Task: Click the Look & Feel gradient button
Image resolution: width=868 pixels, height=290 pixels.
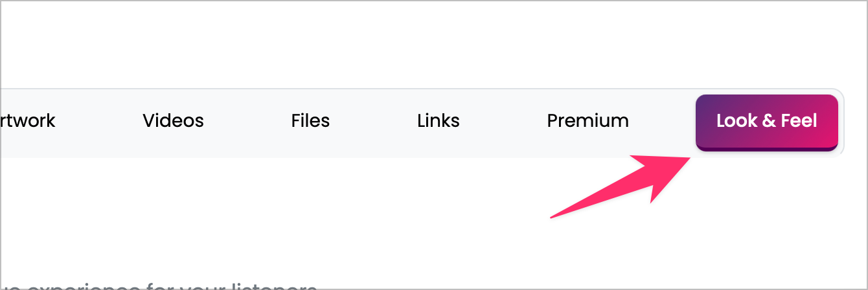Action: pyautogui.click(x=767, y=122)
